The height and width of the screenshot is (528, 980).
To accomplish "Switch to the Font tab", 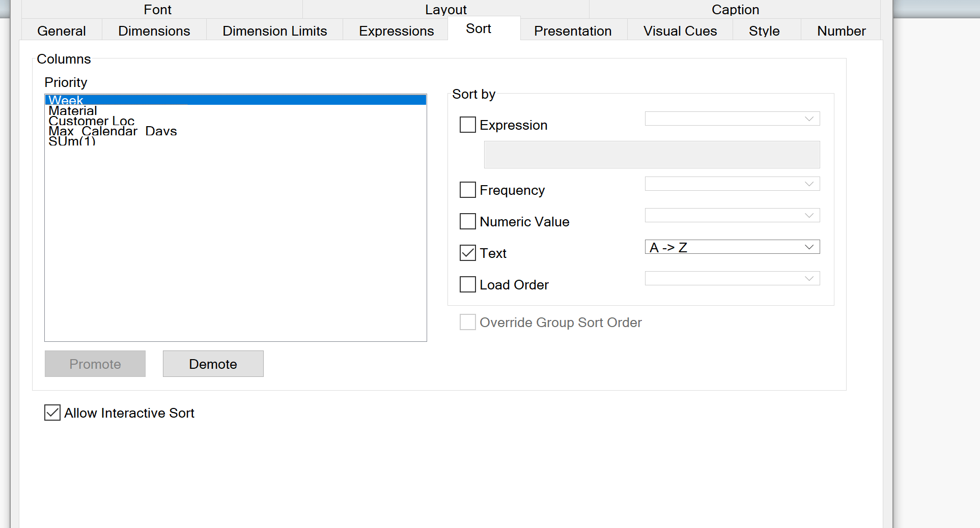I will tap(157, 9).
